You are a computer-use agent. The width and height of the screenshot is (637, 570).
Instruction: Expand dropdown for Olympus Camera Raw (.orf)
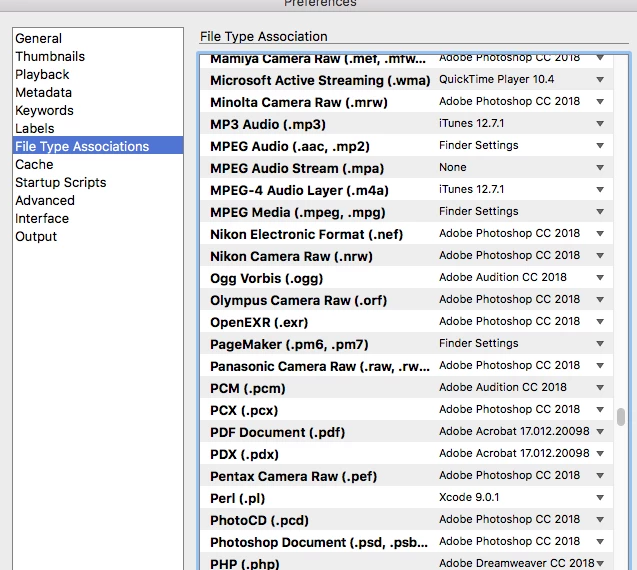[600, 299]
